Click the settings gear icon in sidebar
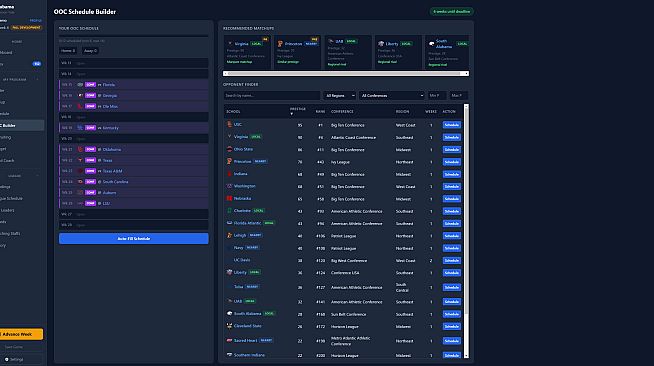654x366 pixels. pyautogui.click(x=7, y=359)
